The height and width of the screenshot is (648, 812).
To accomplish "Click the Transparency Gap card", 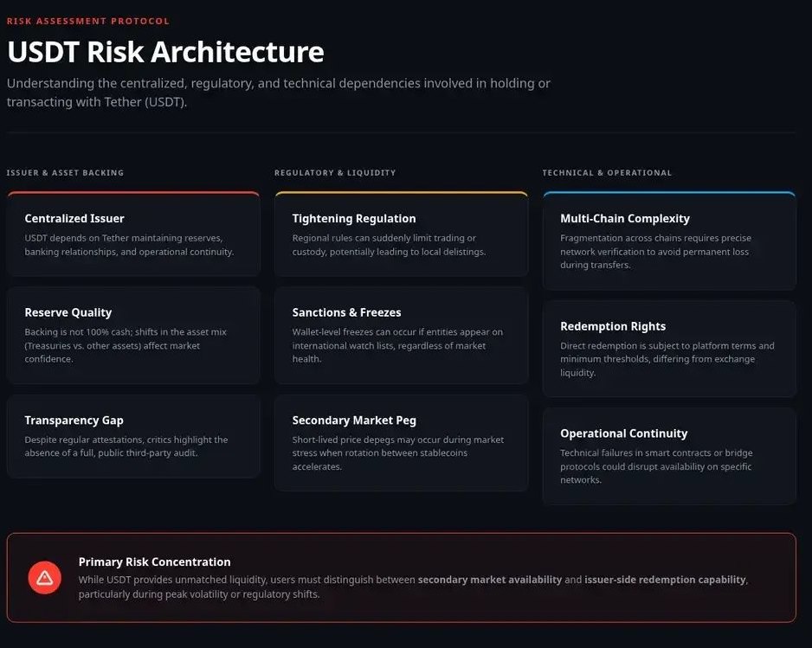I will pyautogui.click(x=133, y=436).
